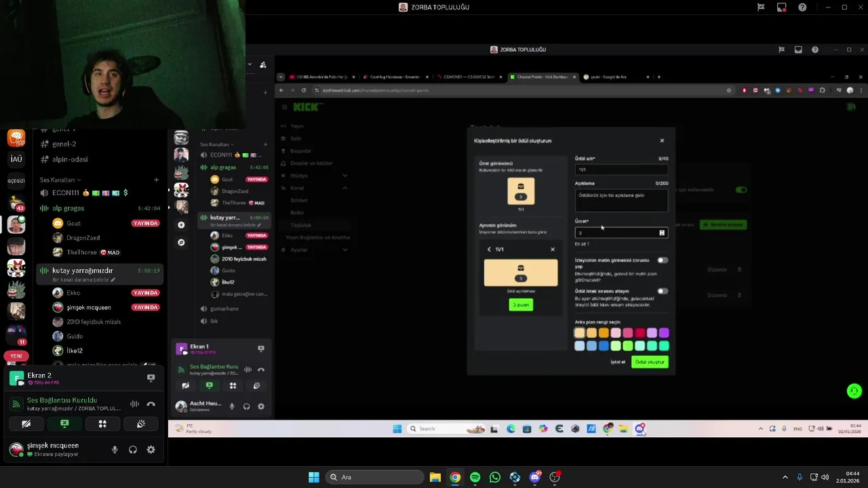The image size is (868, 488).
Task: Toggle camera button in shared Discord voice panel
Action: point(185,386)
